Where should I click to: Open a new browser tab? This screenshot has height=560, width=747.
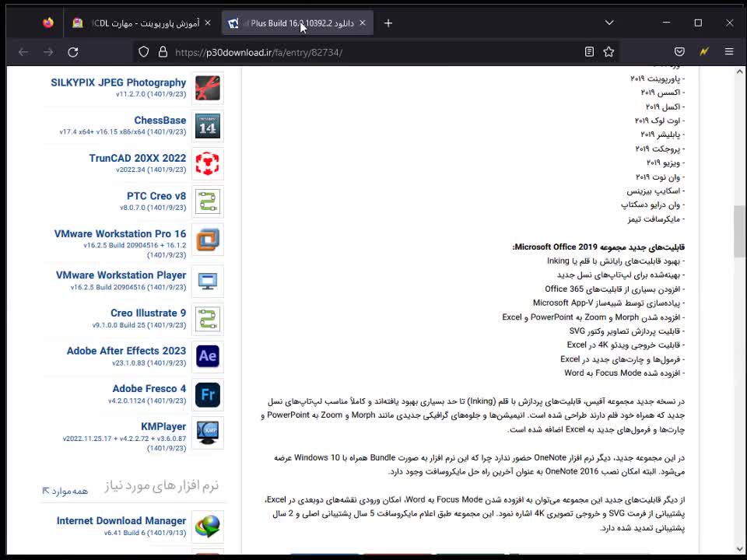(x=388, y=23)
